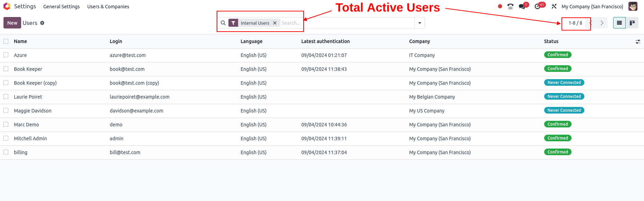Create a New user
The image size is (644, 201).
tap(12, 23)
